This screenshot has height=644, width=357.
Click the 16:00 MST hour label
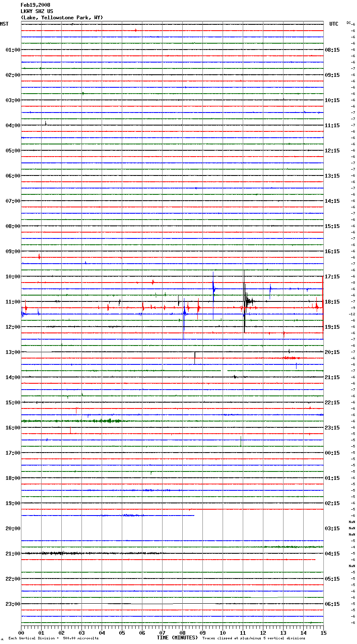(x=13, y=428)
